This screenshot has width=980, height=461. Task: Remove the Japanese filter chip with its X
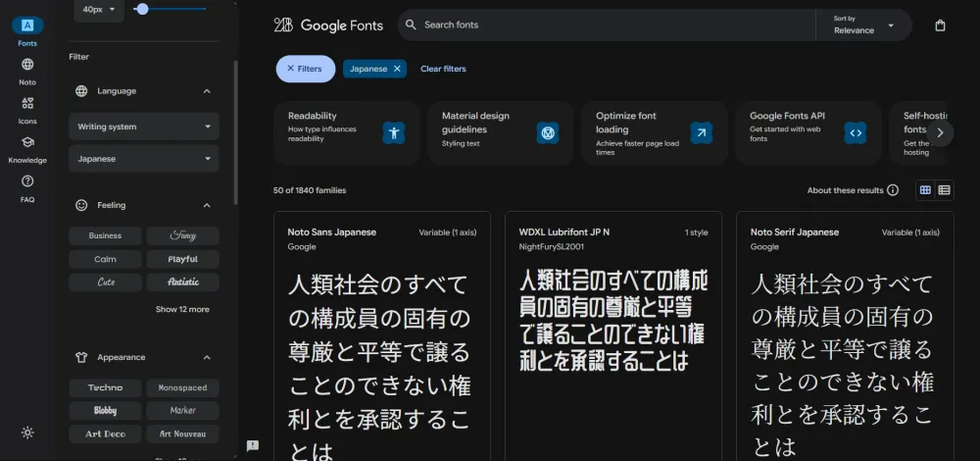(x=397, y=69)
